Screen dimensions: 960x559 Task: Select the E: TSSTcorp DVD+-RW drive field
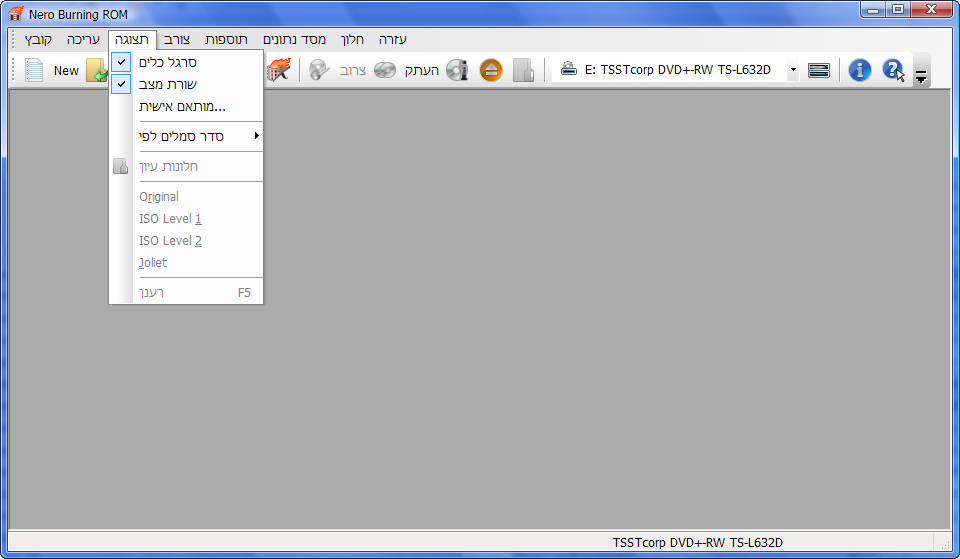click(x=676, y=69)
